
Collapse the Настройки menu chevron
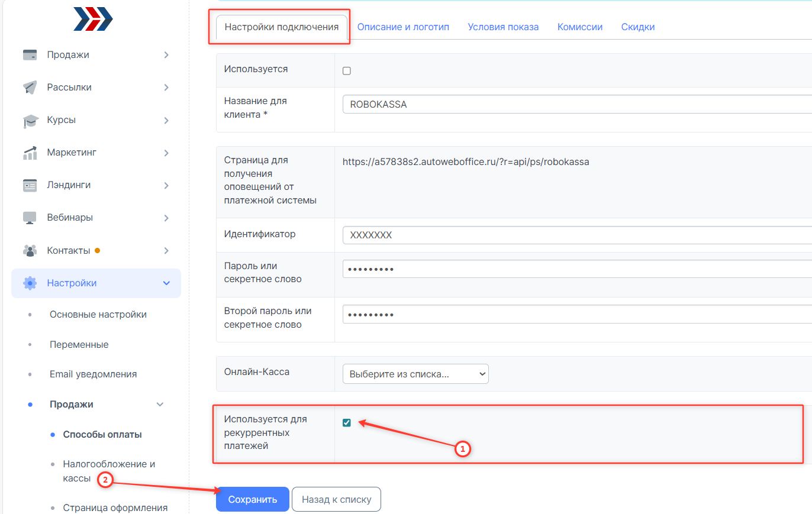tap(166, 283)
